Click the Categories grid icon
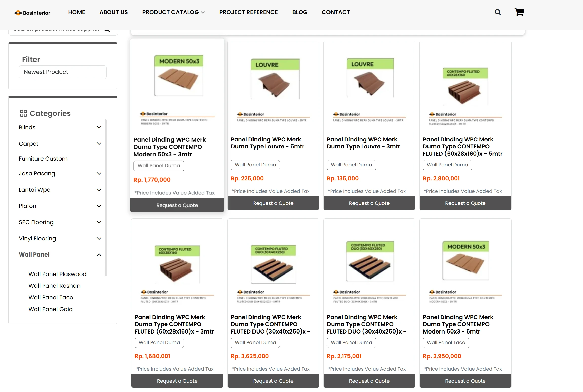Screen dimensions: 583x392 (x=23, y=113)
